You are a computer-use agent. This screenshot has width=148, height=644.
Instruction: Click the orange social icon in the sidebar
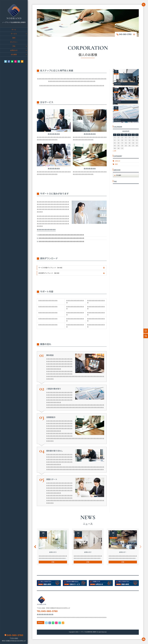22,61
